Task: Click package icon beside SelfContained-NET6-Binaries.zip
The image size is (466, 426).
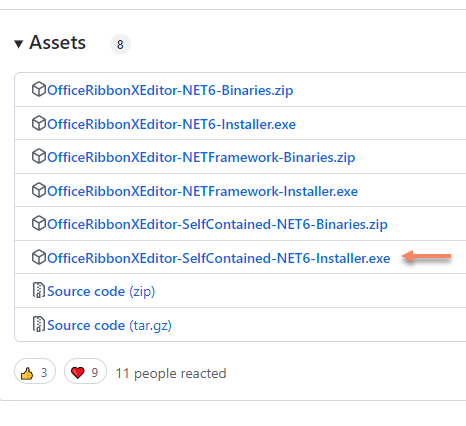Action: point(39,223)
